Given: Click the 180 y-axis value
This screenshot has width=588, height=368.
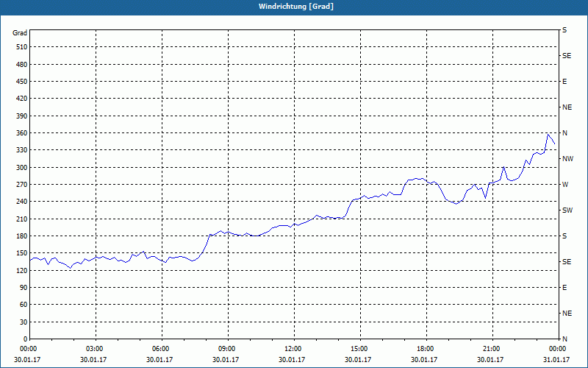Looking at the screenshot, I should (22, 236).
